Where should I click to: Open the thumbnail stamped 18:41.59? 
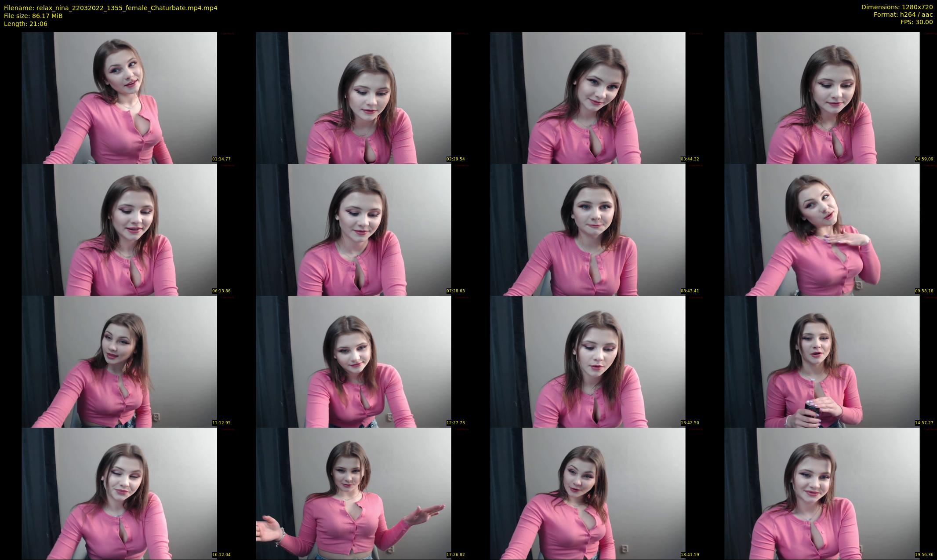588,493
